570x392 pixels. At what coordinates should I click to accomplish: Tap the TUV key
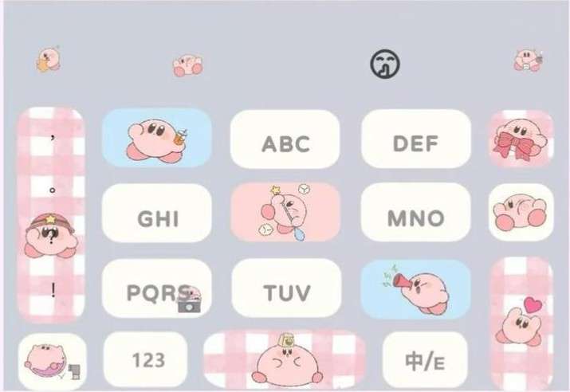tap(286, 288)
